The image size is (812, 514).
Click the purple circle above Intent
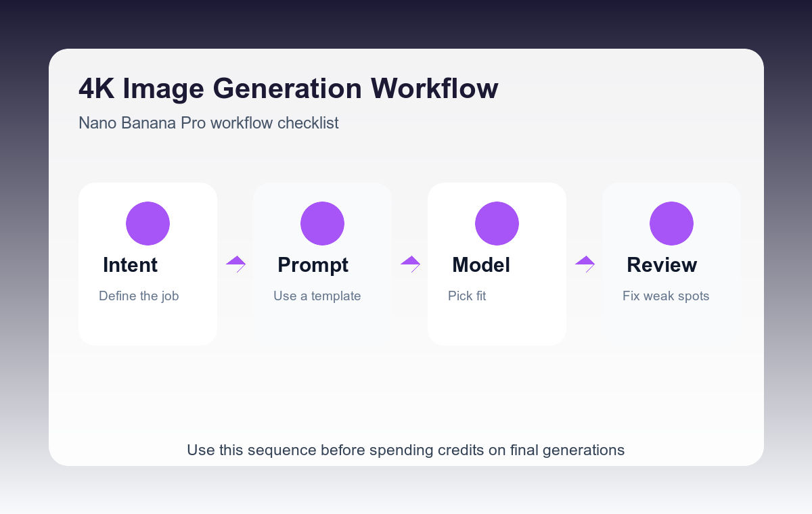pyautogui.click(x=148, y=223)
